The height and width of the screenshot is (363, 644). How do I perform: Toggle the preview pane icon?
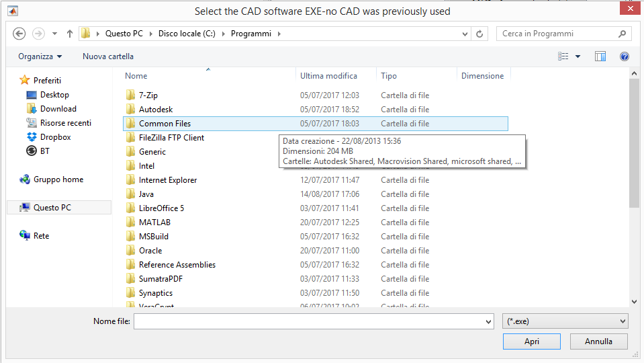click(600, 56)
